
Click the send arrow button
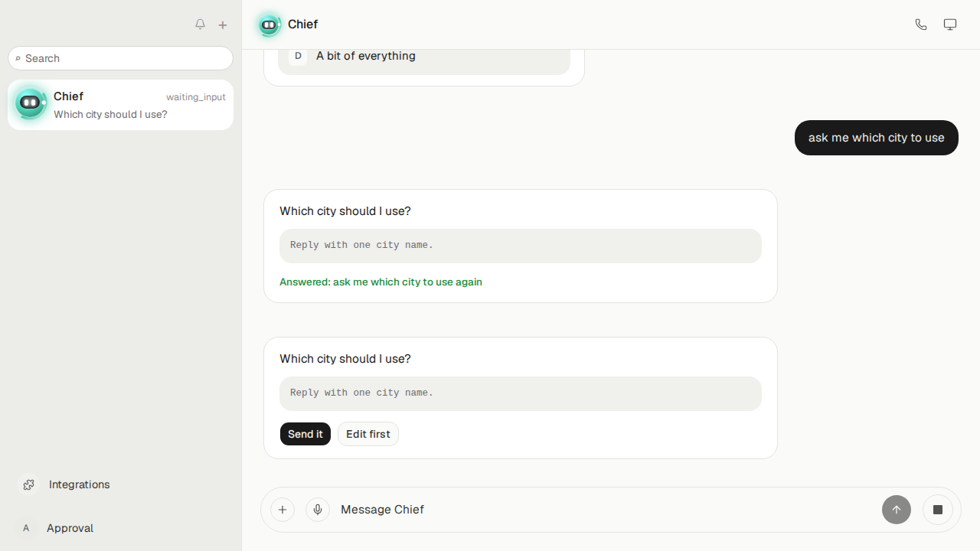click(x=897, y=510)
